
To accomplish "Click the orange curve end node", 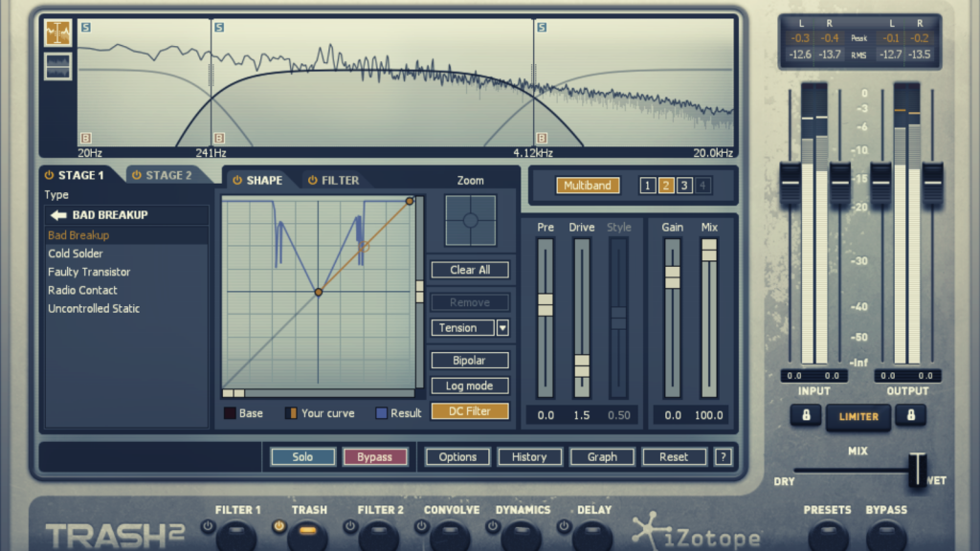I will pos(410,201).
